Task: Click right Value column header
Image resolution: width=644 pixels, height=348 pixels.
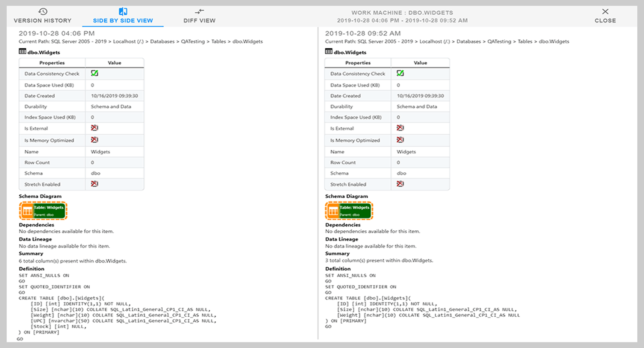Action: [420, 63]
